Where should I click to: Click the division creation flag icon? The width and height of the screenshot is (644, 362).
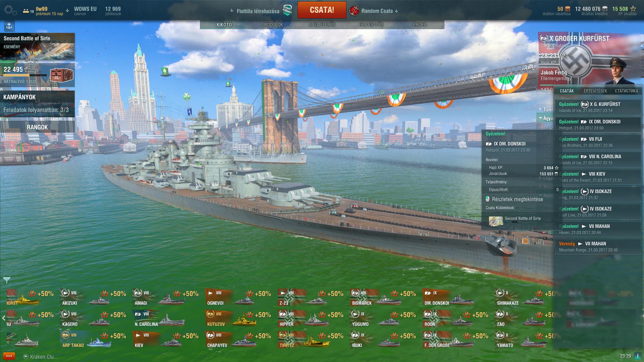coord(287,11)
